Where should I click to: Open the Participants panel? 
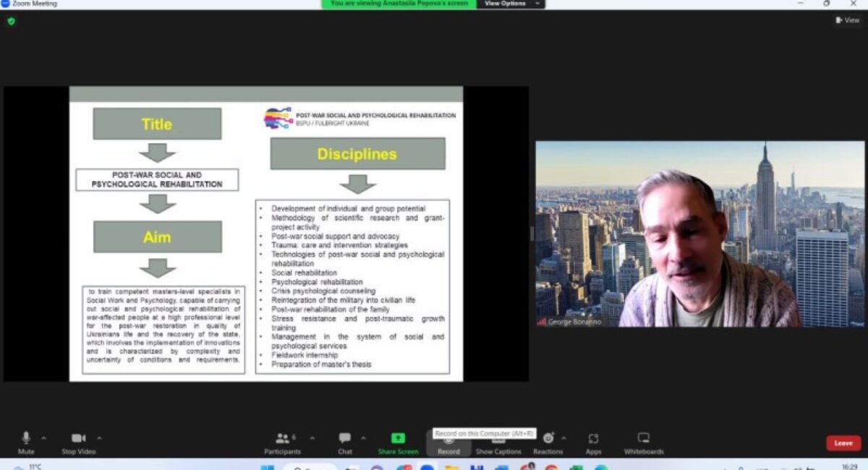pyautogui.click(x=282, y=441)
